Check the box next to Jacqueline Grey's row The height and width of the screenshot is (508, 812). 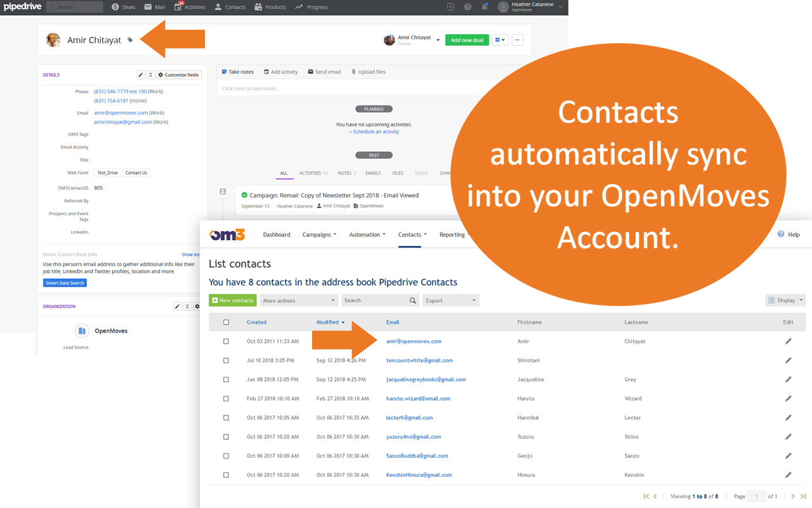tap(226, 379)
